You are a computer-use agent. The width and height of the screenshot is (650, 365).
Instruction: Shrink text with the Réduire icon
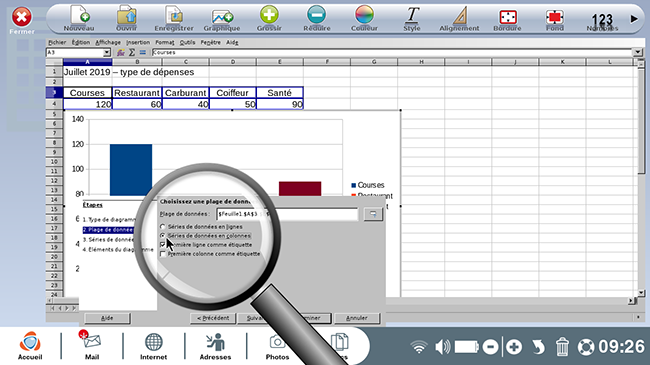317,19
